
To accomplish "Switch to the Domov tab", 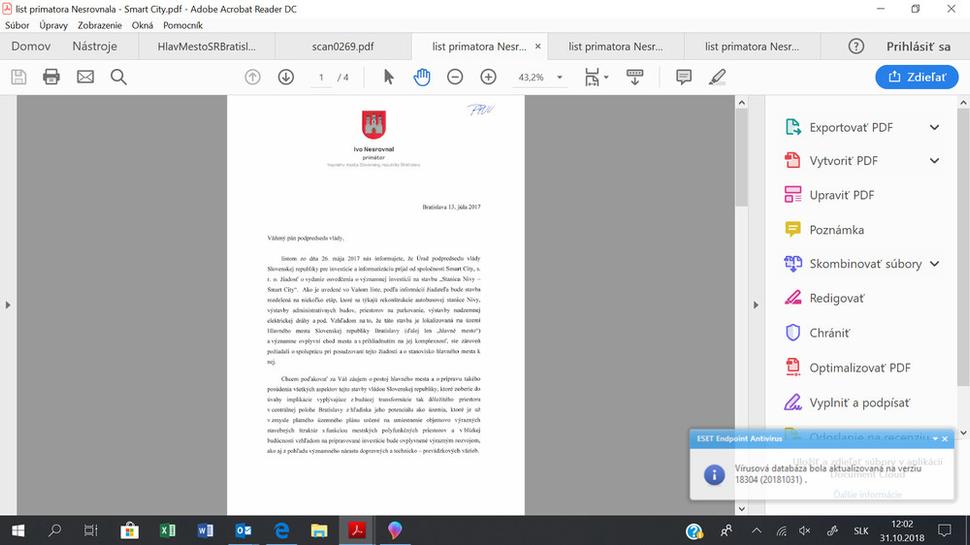I will click(31, 46).
